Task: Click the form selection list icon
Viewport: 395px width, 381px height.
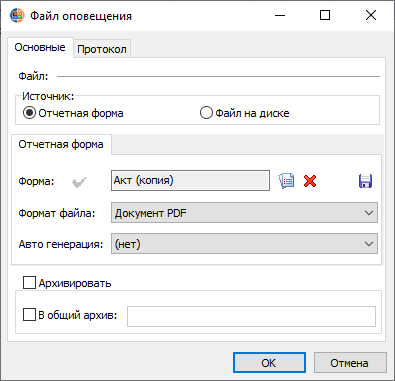Action: click(x=286, y=181)
